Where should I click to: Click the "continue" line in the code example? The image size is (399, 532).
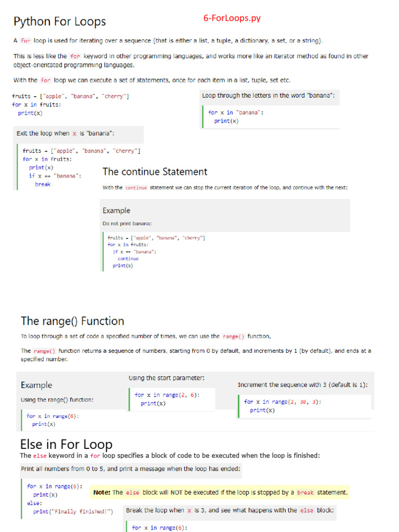[128, 258]
